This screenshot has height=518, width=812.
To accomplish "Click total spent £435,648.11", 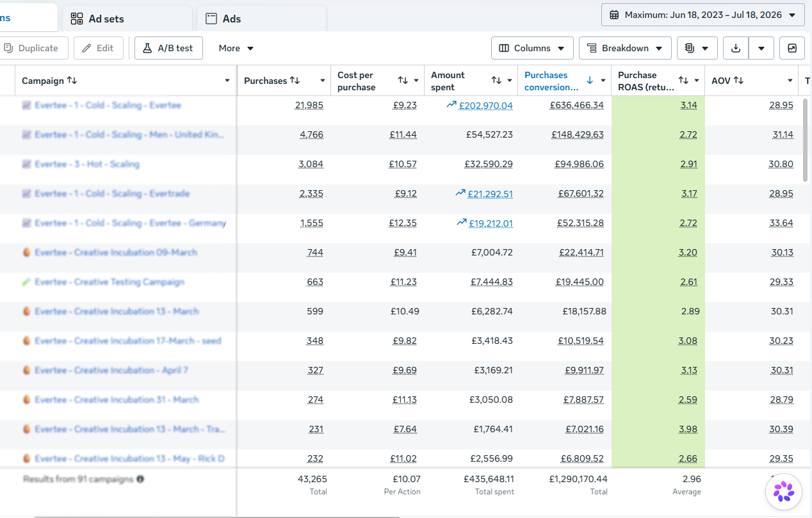I will click(487, 478).
